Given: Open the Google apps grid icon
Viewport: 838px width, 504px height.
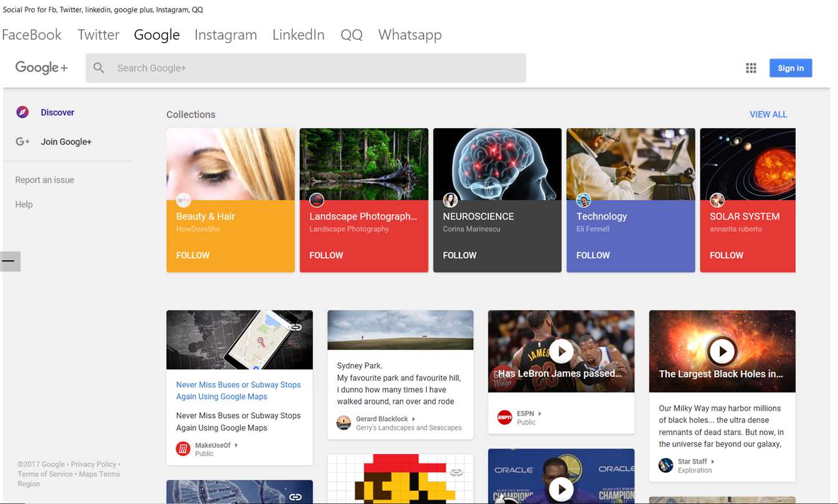Looking at the screenshot, I should click(x=751, y=68).
